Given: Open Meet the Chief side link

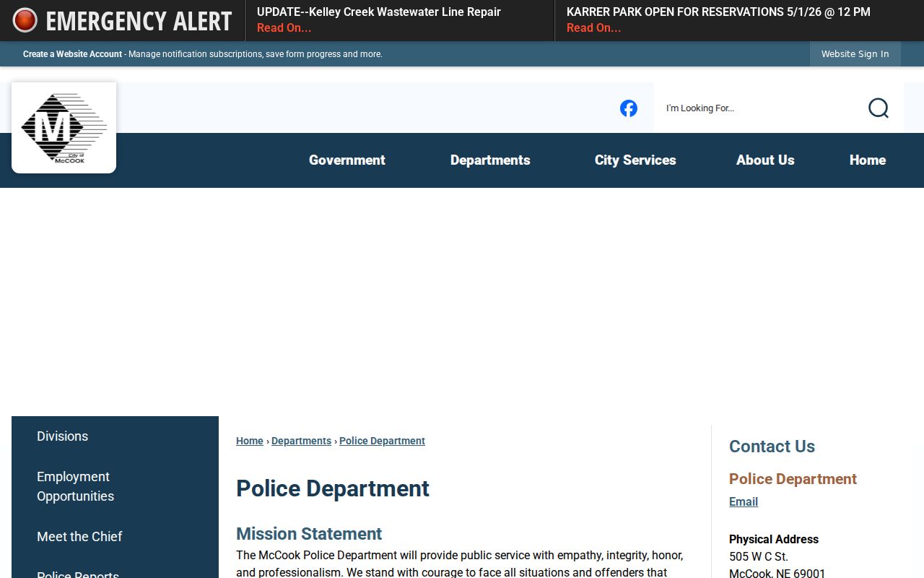Looking at the screenshot, I should click(79, 537).
